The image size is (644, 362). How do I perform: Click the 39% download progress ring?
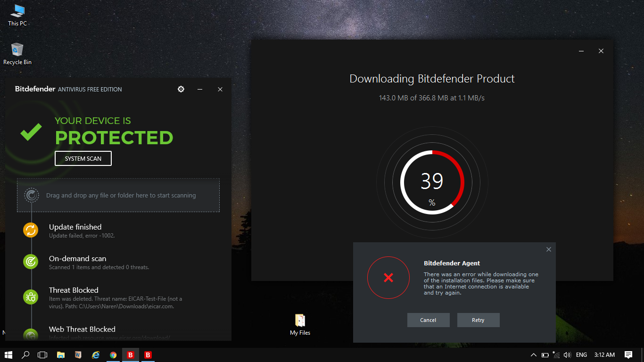432,182
